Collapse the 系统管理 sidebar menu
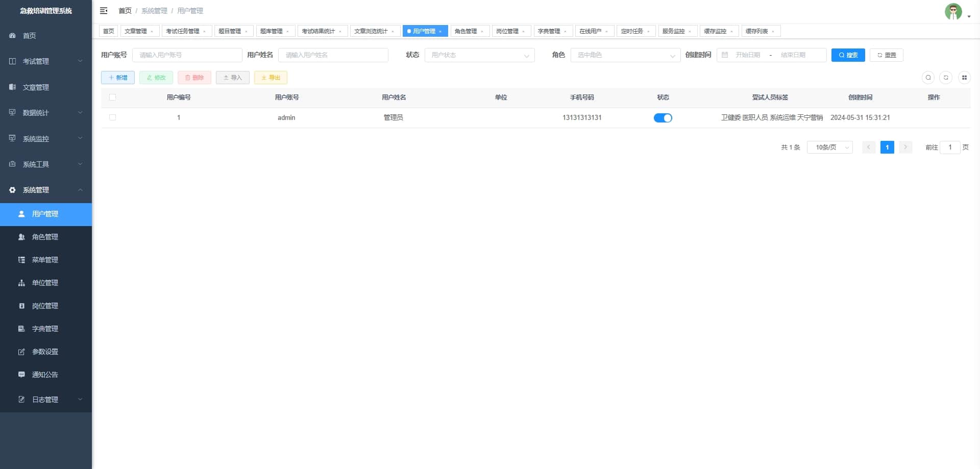 tap(46, 190)
